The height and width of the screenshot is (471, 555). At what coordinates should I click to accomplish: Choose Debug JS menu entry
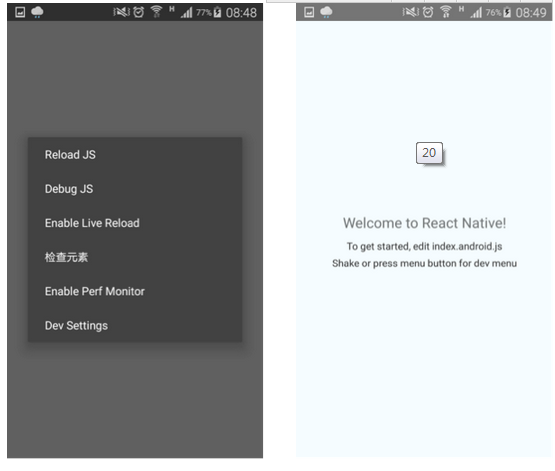pyautogui.click(x=135, y=189)
